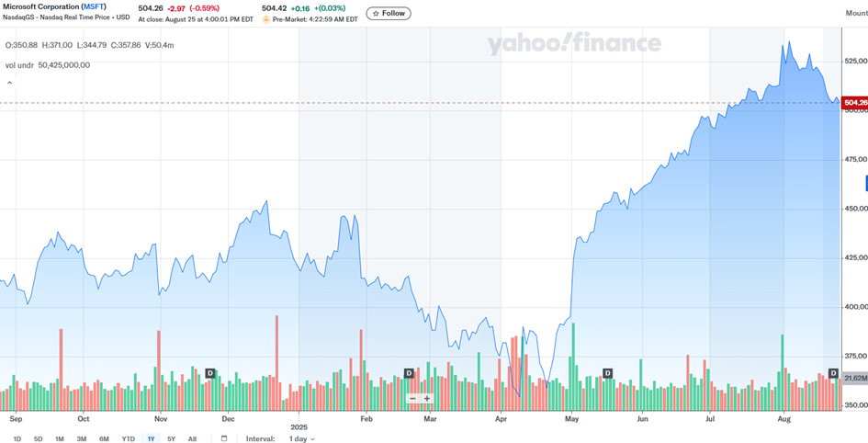The height and width of the screenshot is (443, 868).
Task: Switch chart range to 6M
Action: 104,438
